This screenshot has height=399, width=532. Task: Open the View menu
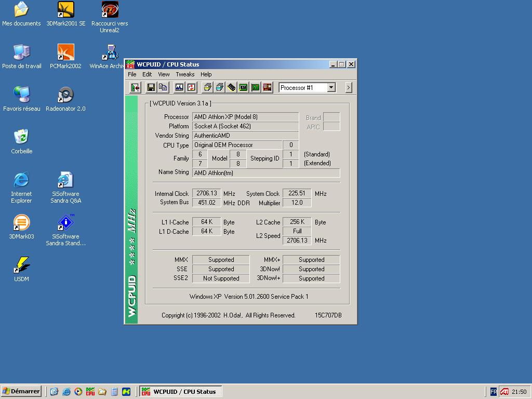point(164,74)
